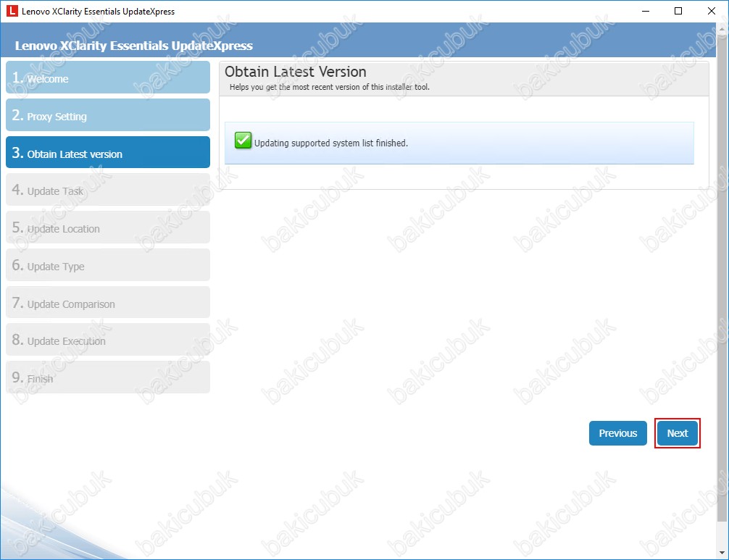The image size is (729, 560).
Task: Click the Previous button
Action: tap(618, 433)
